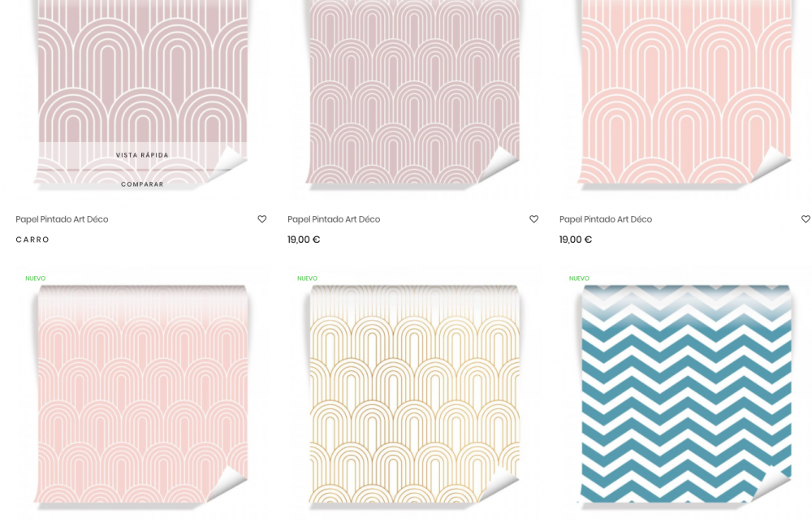
Task: Open the light pink gradient arch wallpaper
Action: (141, 395)
